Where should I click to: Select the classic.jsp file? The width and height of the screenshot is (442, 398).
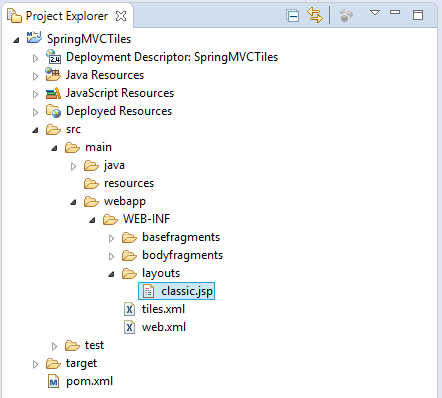[177, 291]
